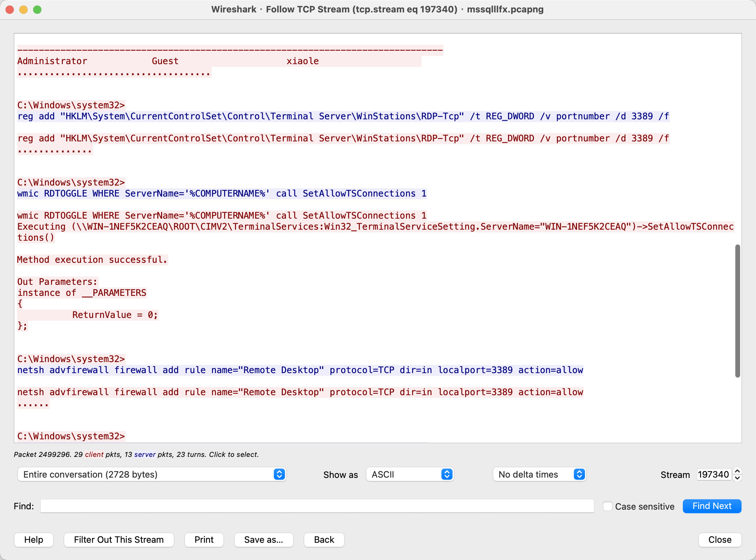Click Filter Out This Stream button

click(x=119, y=540)
